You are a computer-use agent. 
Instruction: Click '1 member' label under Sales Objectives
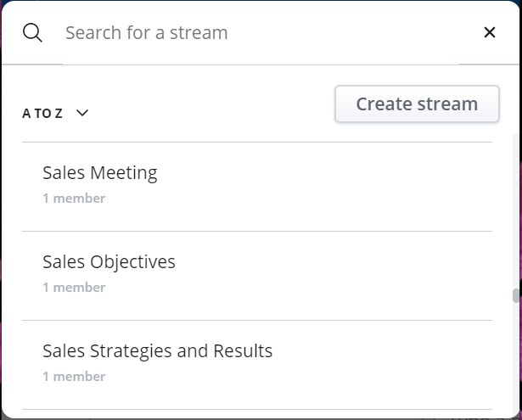click(x=74, y=288)
